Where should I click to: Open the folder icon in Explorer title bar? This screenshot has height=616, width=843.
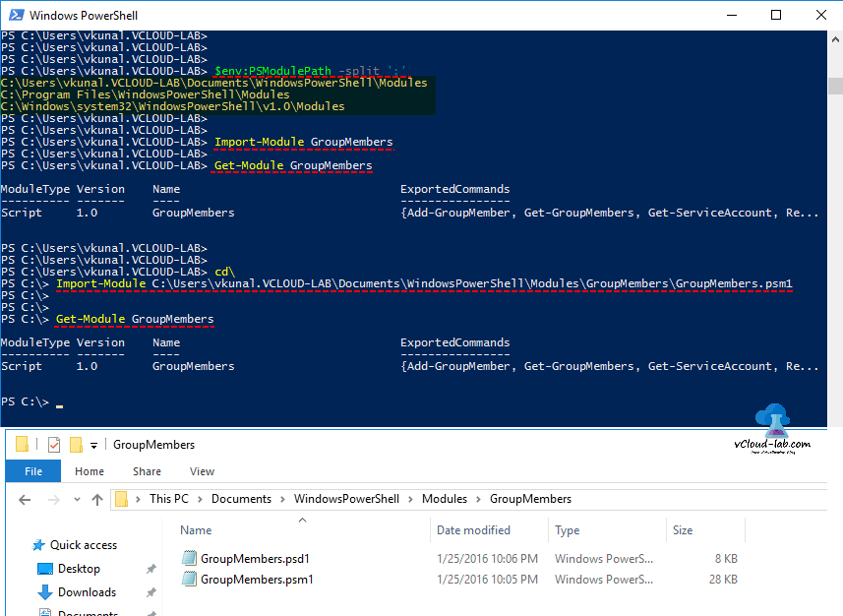pos(20,444)
